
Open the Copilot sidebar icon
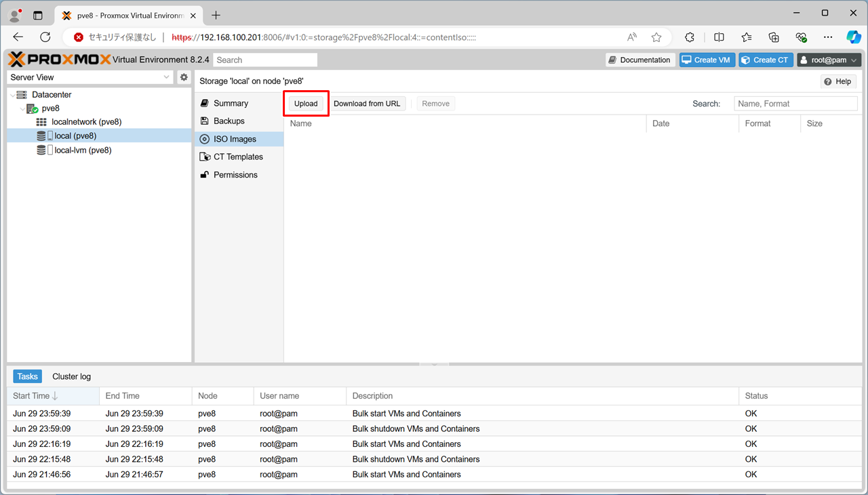[853, 37]
